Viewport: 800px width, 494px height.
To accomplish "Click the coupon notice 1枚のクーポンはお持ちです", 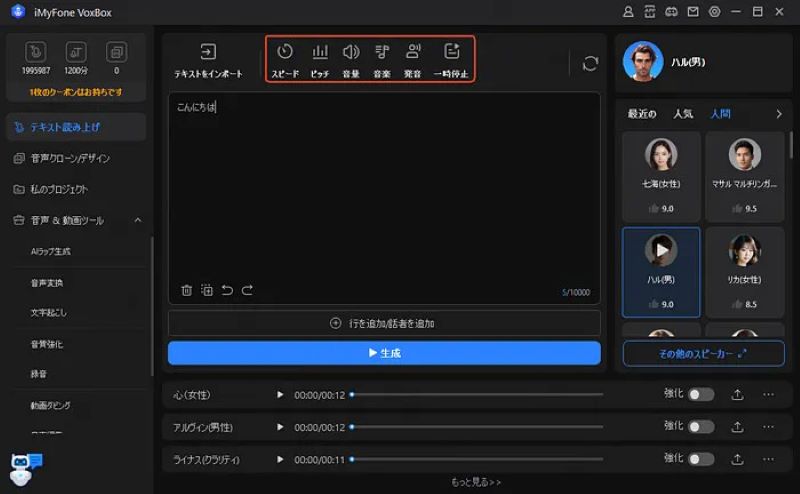I will 76,92.
